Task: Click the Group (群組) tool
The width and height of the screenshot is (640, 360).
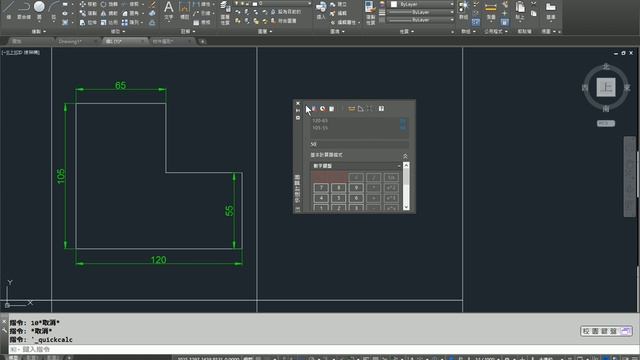Action: (x=464, y=10)
